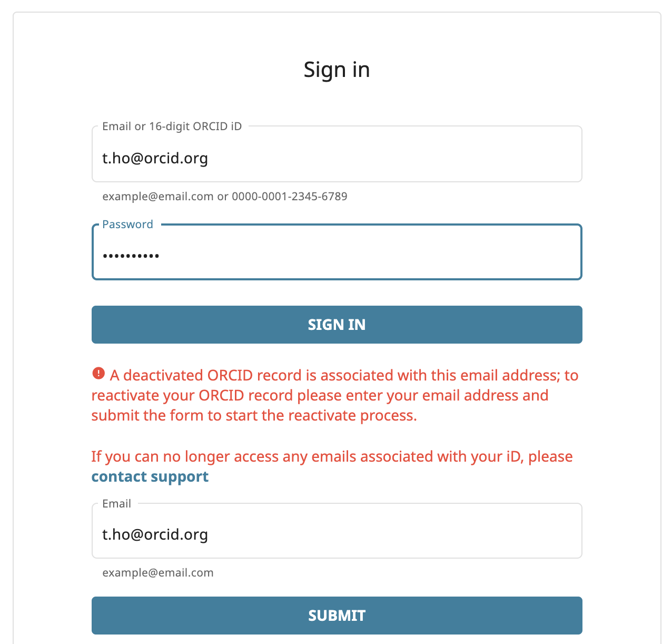Click the t.ho@orcid.org text in the top field
Image resolution: width=672 pixels, height=644 pixels.
pos(155,158)
